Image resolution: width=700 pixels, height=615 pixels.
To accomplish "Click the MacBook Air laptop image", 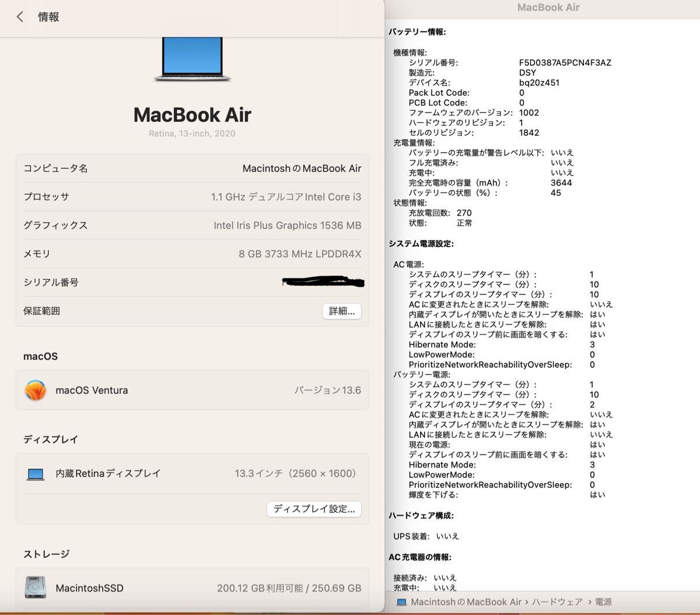I will 192,59.
